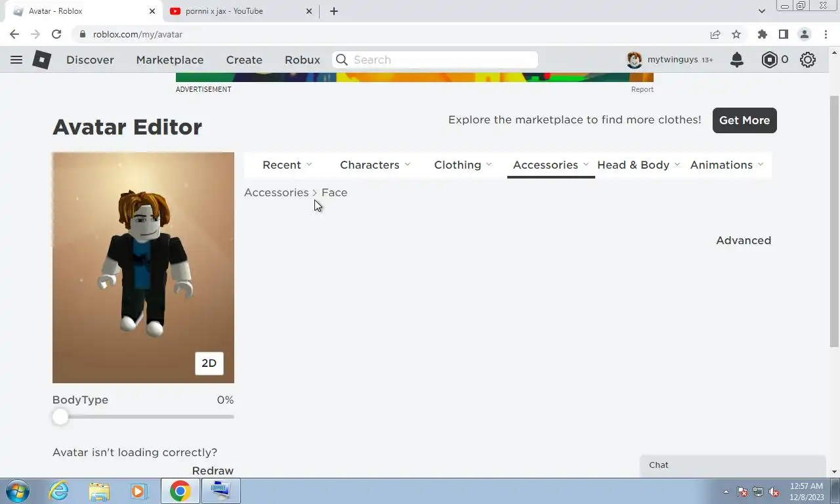Open Chrome extensions puzzle icon
The image size is (840, 504).
(x=762, y=34)
